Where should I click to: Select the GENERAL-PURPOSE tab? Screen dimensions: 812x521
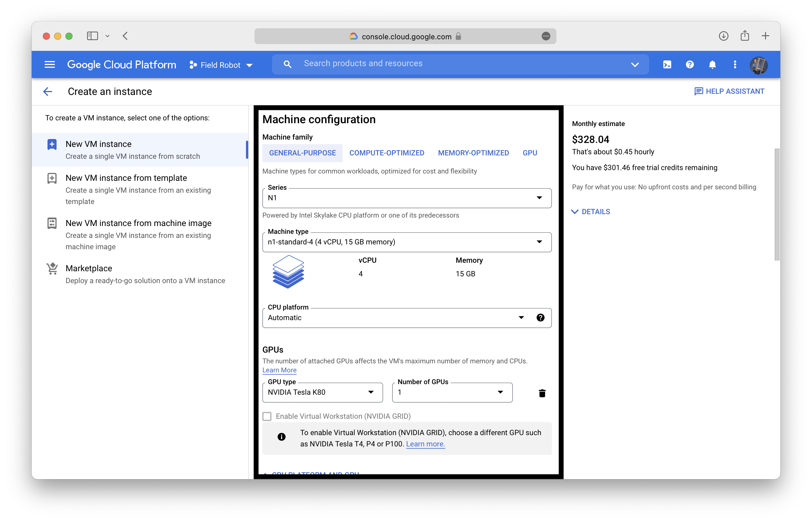[302, 153]
